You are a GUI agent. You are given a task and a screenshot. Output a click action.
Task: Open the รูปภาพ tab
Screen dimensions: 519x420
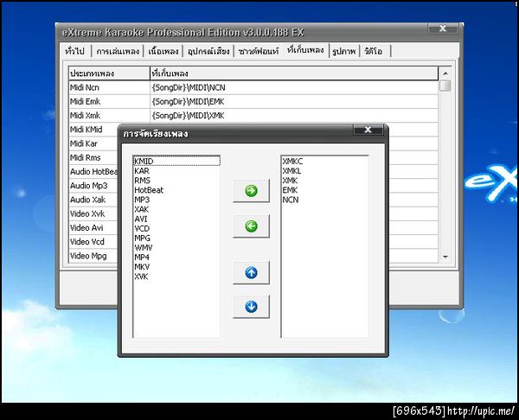[x=344, y=51]
